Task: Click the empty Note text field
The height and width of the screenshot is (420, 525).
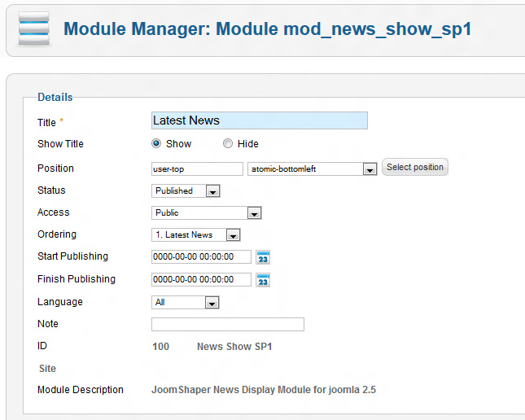Action: pos(227,325)
